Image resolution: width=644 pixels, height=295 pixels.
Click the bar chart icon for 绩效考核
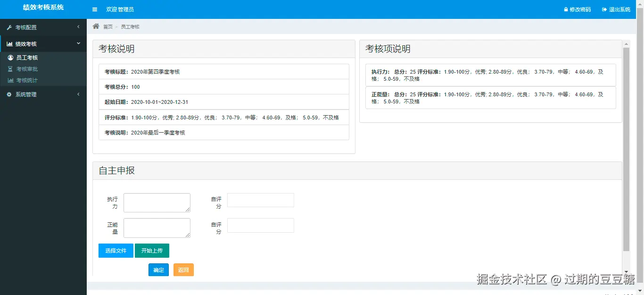tap(9, 44)
